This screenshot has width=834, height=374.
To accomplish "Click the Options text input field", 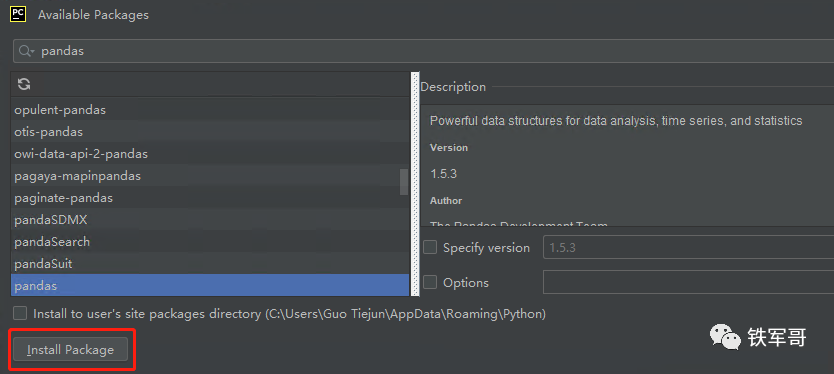I will point(688,282).
